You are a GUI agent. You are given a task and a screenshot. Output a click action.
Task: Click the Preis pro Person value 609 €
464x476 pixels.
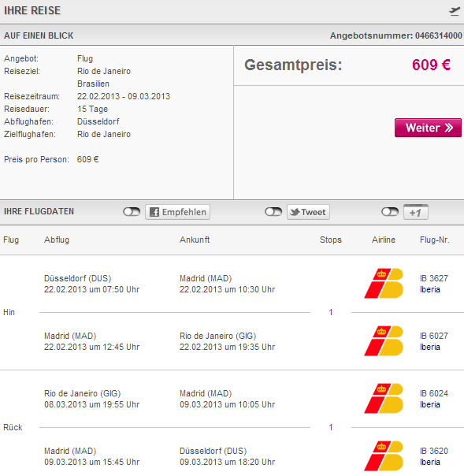tap(87, 159)
